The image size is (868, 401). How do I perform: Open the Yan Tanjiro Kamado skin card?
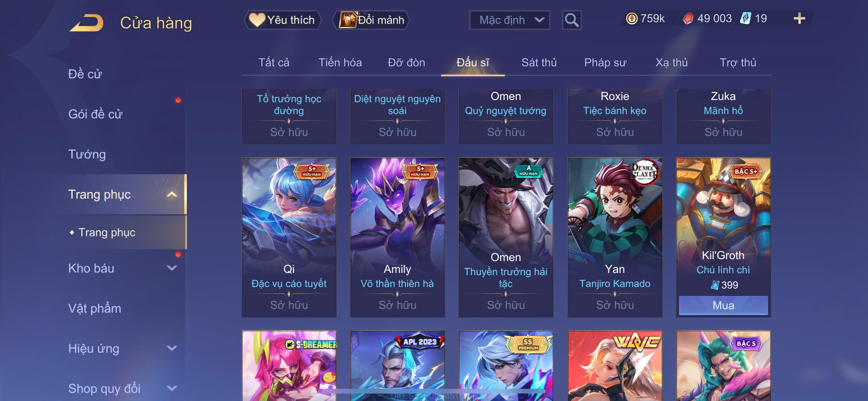point(615,237)
